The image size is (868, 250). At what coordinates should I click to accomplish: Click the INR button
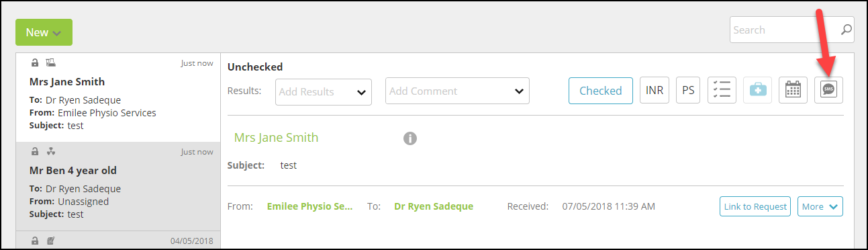click(655, 90)
